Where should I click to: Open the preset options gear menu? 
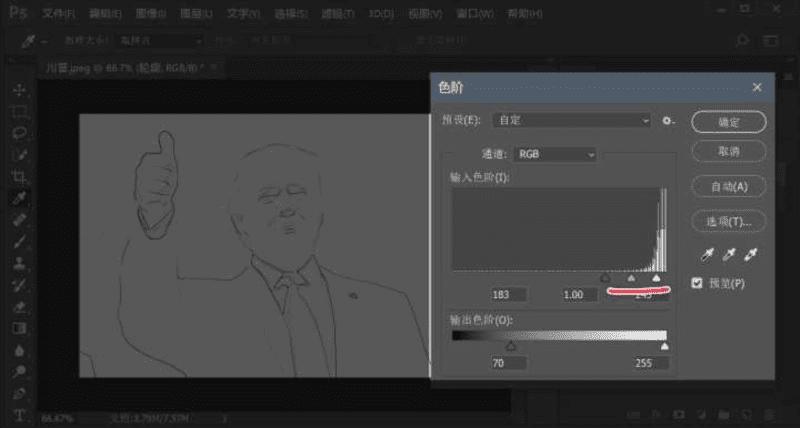click(668, 121)
